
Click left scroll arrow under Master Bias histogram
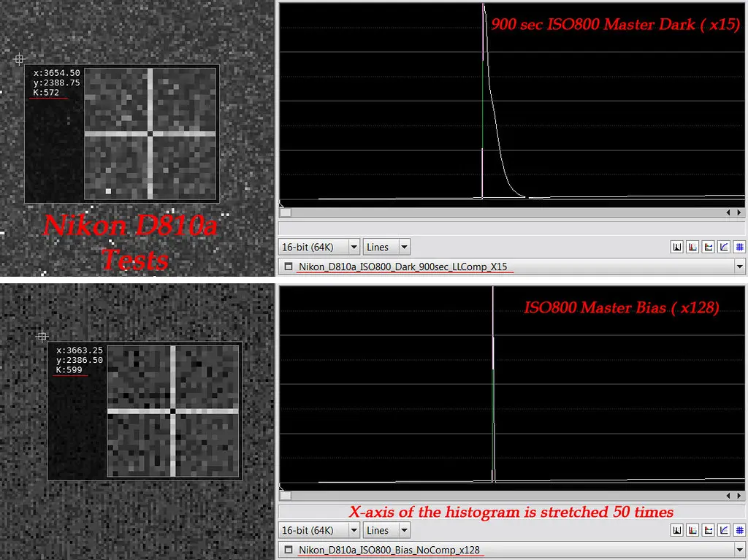coord(728,496)
